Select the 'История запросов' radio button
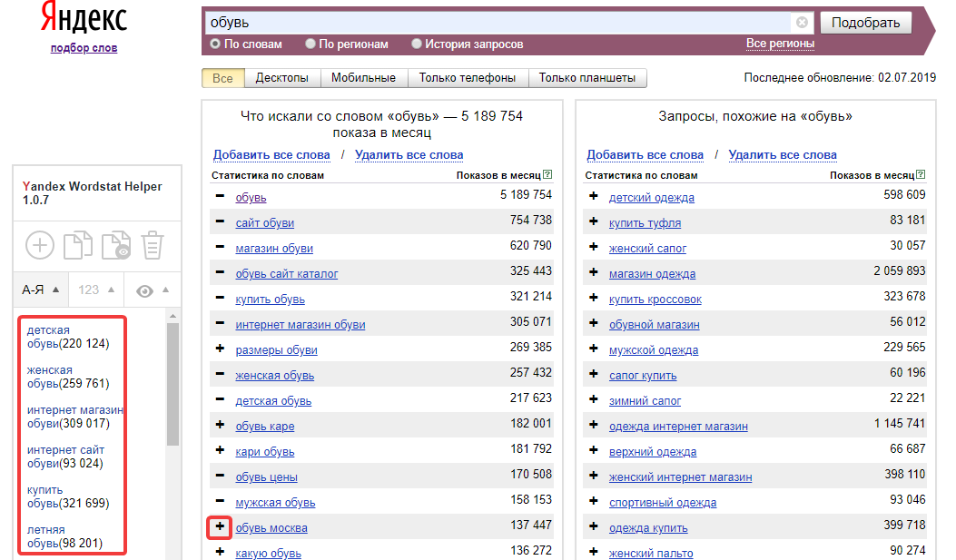956x560 pixels. click(x=417, y=44)
